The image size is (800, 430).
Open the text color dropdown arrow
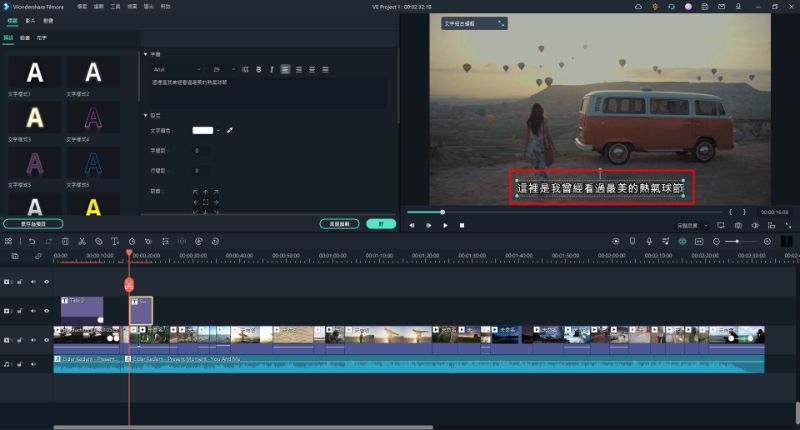[x=218, y=131]
